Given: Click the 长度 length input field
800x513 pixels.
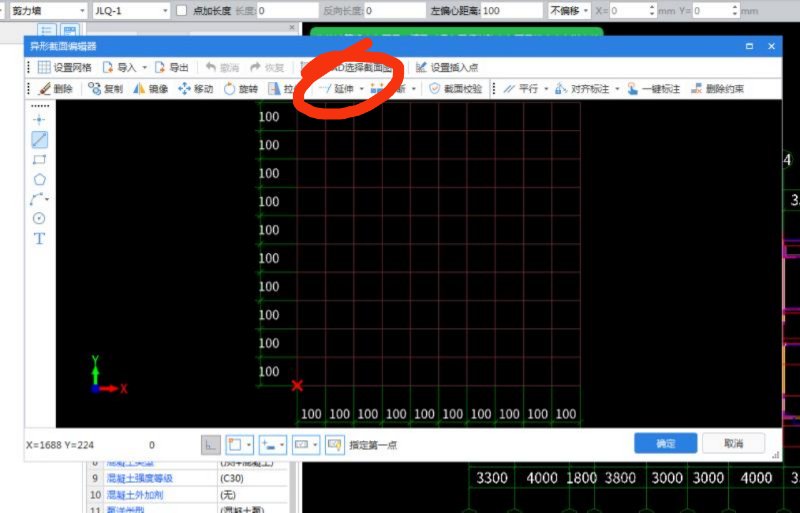Looking at the screenshot, I should coord(288,10).
